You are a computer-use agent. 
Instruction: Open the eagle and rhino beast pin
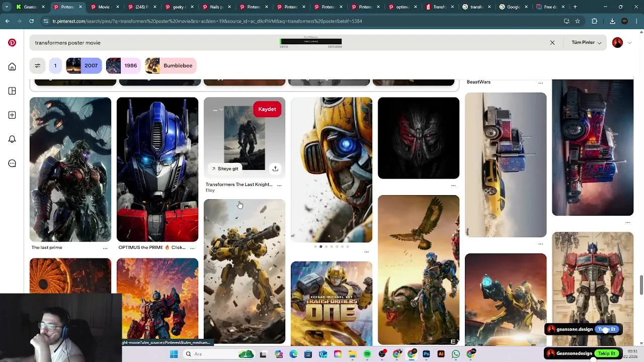coord(419,270)
